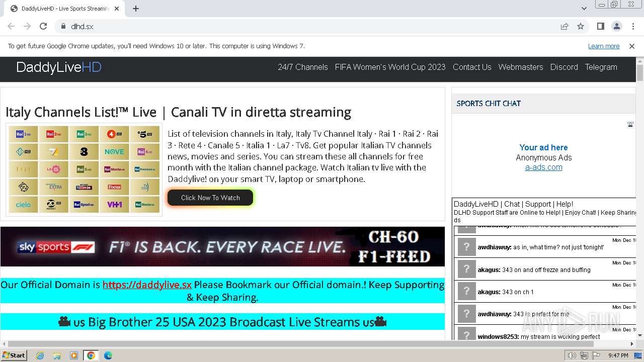Viewport: 644px width, 362px height.
Task: Open a new browser tab
Action: coord(136,9)
